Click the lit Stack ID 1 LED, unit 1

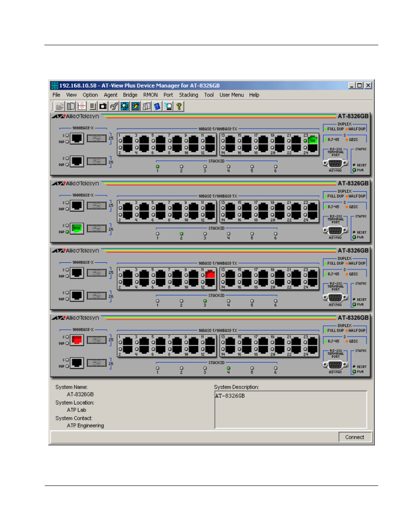click(x=158, y=166)
